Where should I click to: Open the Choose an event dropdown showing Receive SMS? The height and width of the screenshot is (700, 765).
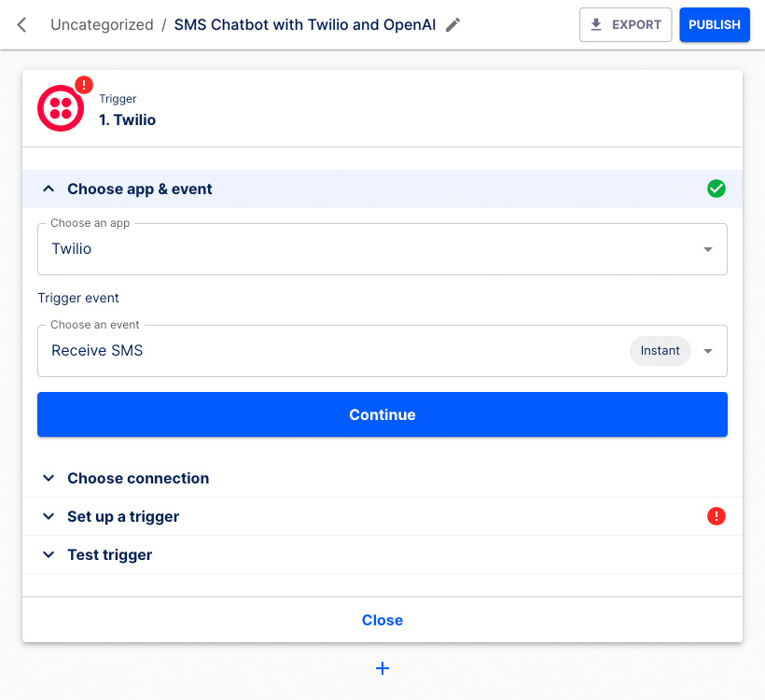pyautogui.click(x=707, y=350)
